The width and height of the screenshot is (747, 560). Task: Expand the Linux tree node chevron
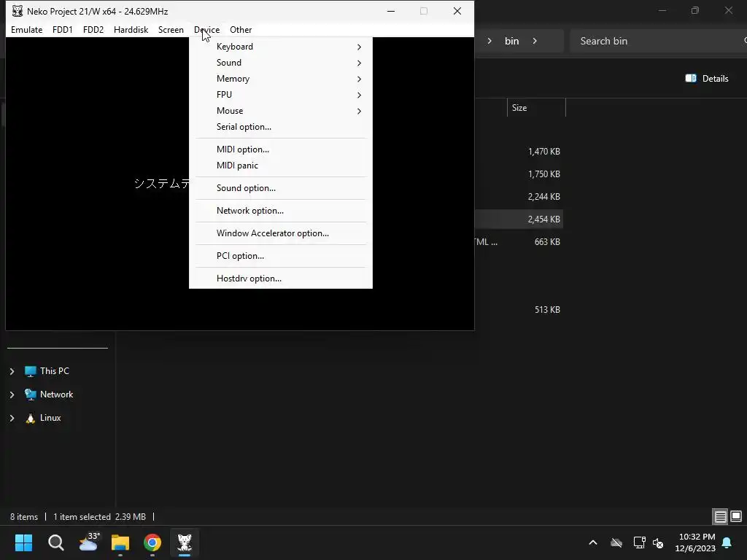point(12,418)
